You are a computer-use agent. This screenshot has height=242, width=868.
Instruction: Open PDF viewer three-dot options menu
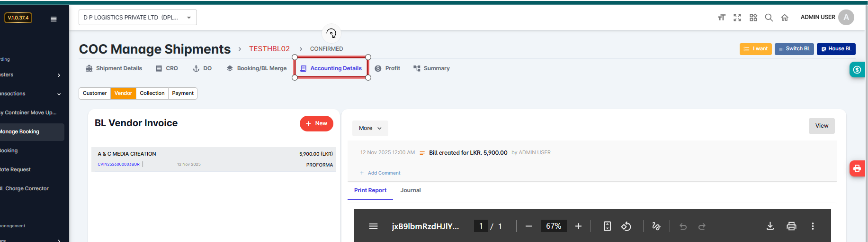point(813,226)
